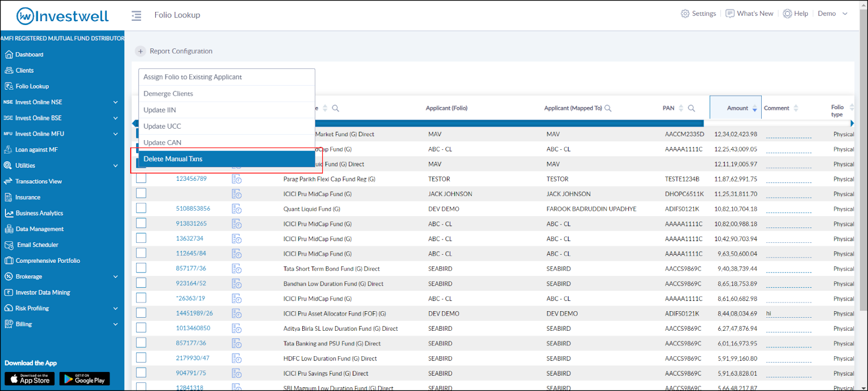
Task: Tick checkbox for folio 2179930/47 row
Action: coord(141,357)
